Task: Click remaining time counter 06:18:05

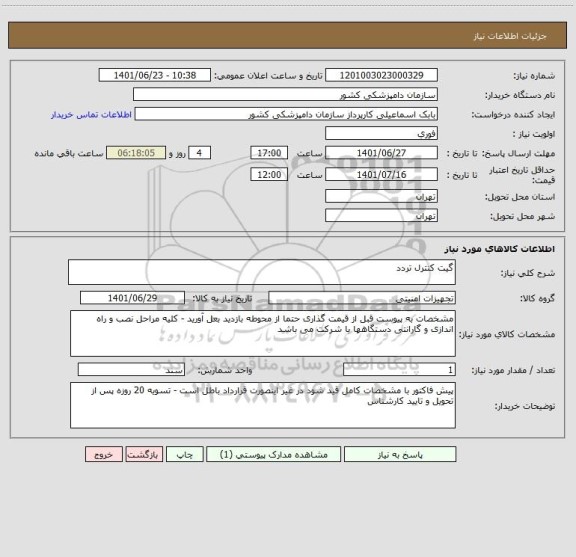Action: 136,153
